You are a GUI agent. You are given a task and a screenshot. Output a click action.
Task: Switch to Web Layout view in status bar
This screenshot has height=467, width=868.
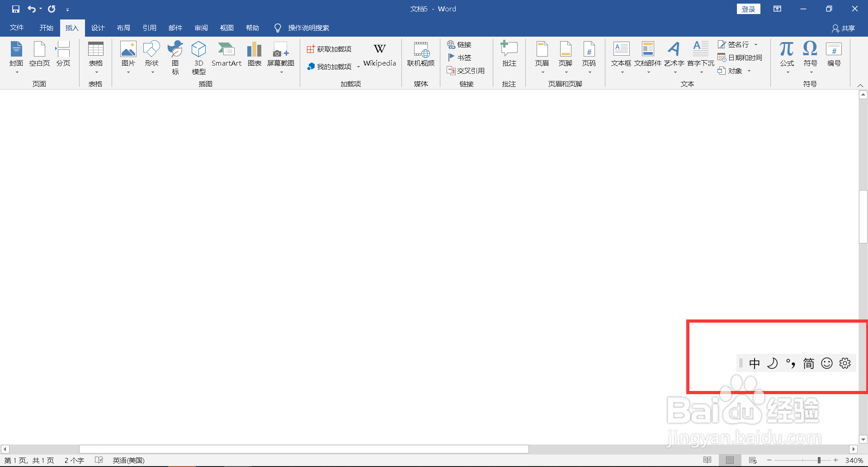(x=753, y=460)
